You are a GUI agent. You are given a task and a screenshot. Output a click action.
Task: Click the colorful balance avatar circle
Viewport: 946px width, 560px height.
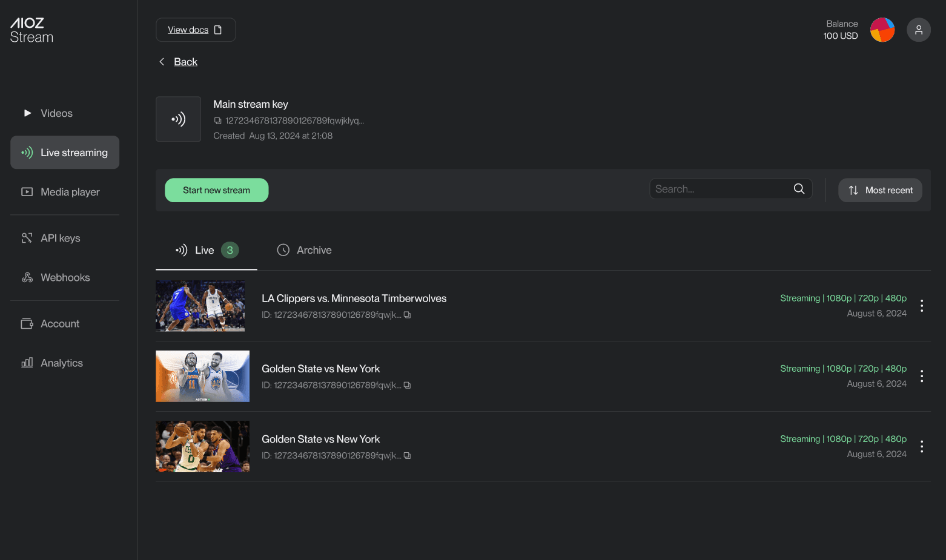(882, 30)
